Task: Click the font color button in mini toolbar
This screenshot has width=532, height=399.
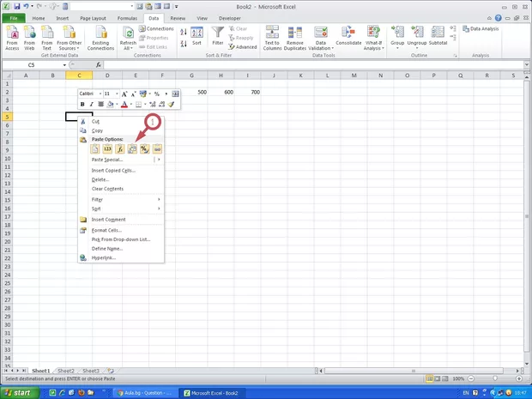Action: [x=124, y=104]
